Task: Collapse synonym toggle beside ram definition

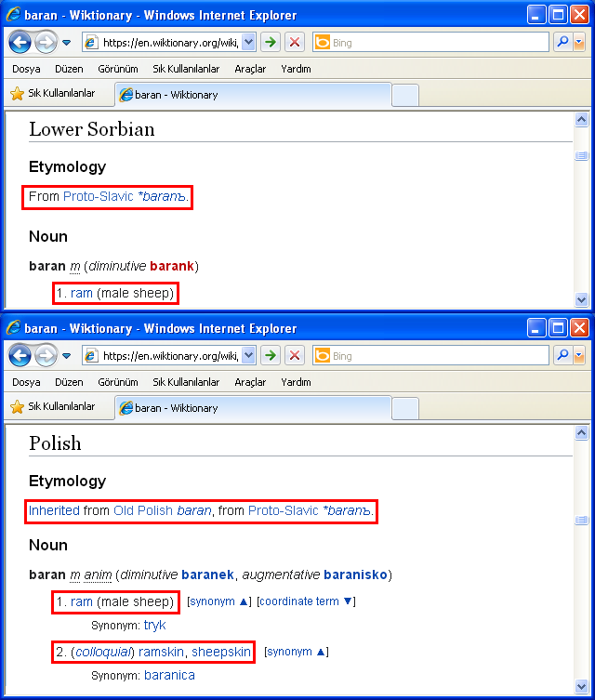Action: 218,601
